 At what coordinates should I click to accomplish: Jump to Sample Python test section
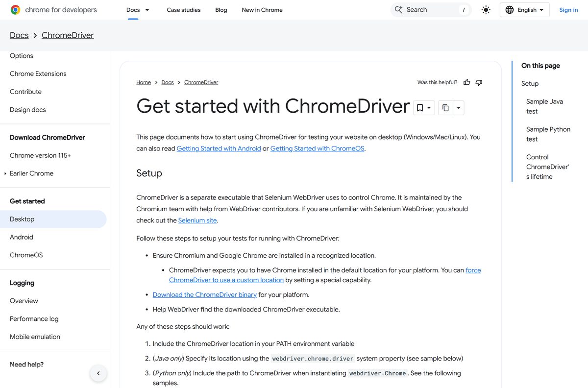click(x=548, y=134)
